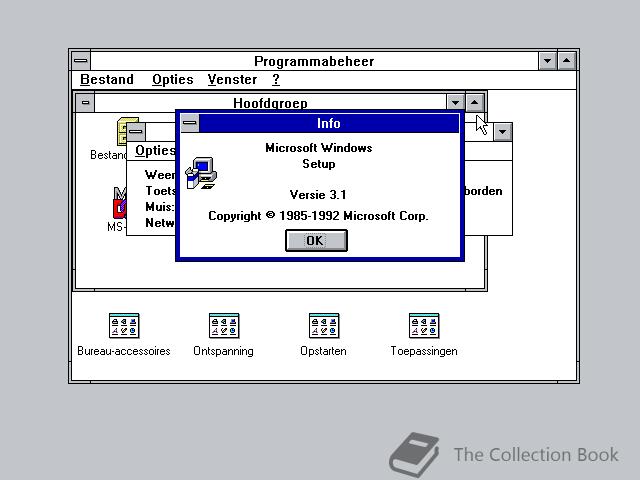Open the Venster menu in Programmabeheer
640x480 pixels.
point(232,79)
